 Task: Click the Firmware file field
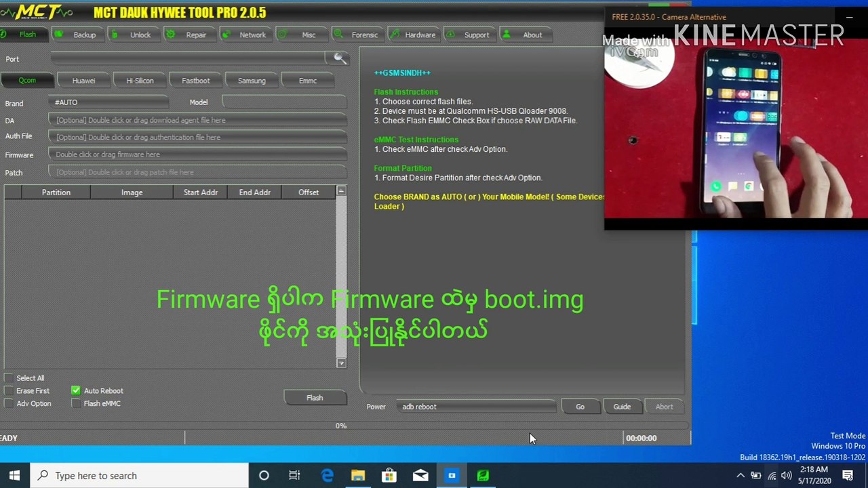(198, 155)
